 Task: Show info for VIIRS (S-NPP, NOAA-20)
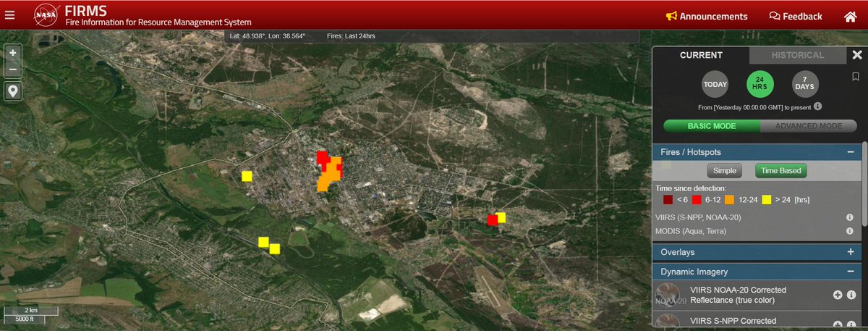[x=850, y=217]
